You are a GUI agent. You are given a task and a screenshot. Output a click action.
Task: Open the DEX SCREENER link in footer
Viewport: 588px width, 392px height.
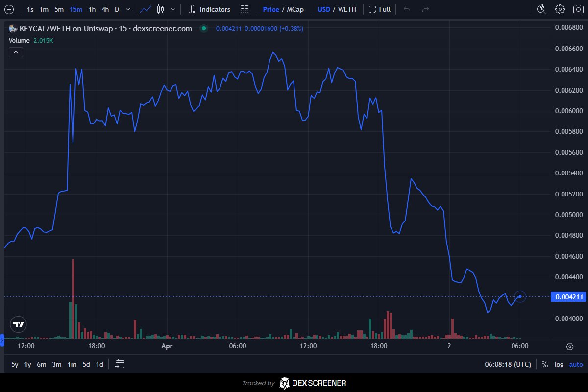(x=313, y=383)
